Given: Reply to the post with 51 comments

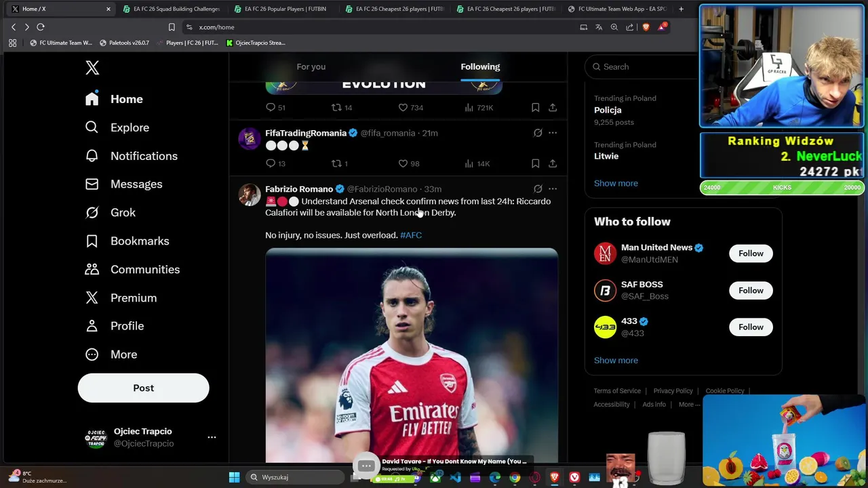Looking at the screenshot, I should (275, 107).
